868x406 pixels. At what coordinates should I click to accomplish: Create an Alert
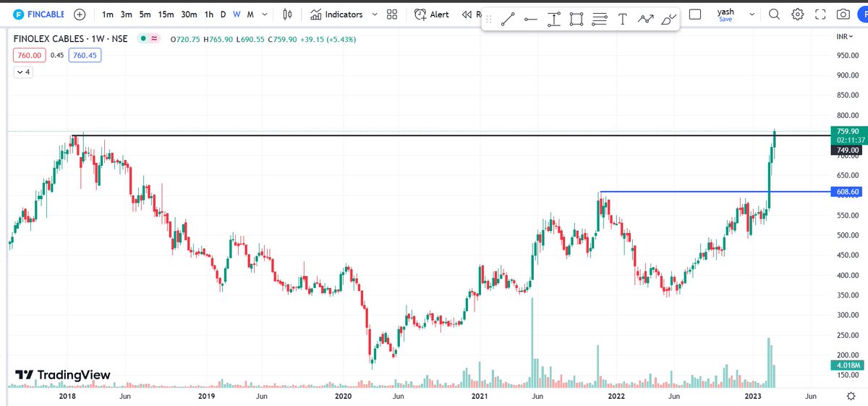[432, 14]
